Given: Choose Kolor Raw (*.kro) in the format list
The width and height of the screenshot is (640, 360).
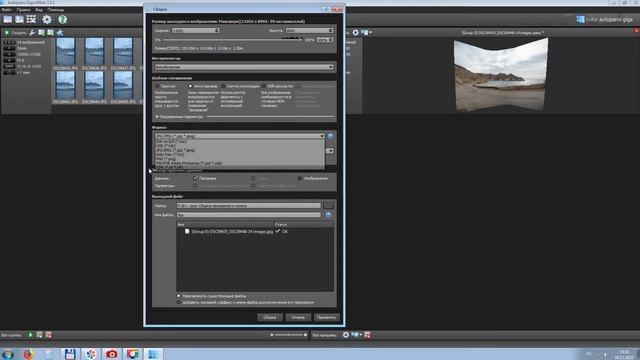Looking at the screenshot, I should click(240, 154).
